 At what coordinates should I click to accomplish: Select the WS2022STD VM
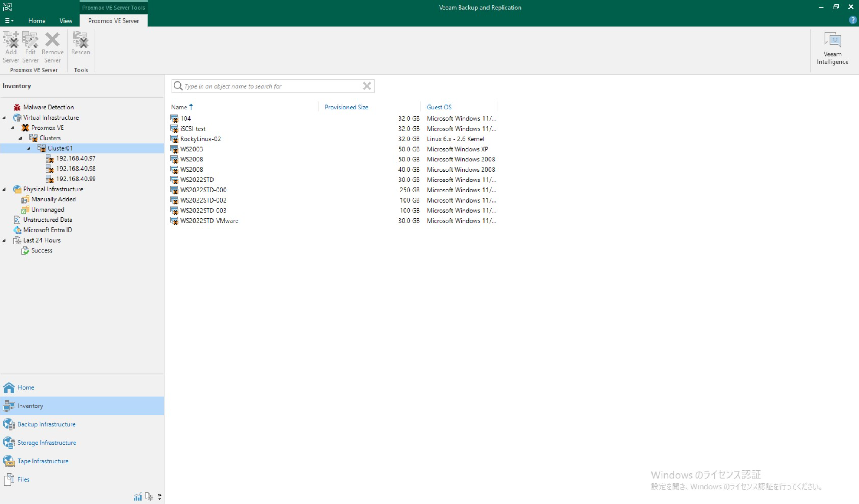[197, 180]
